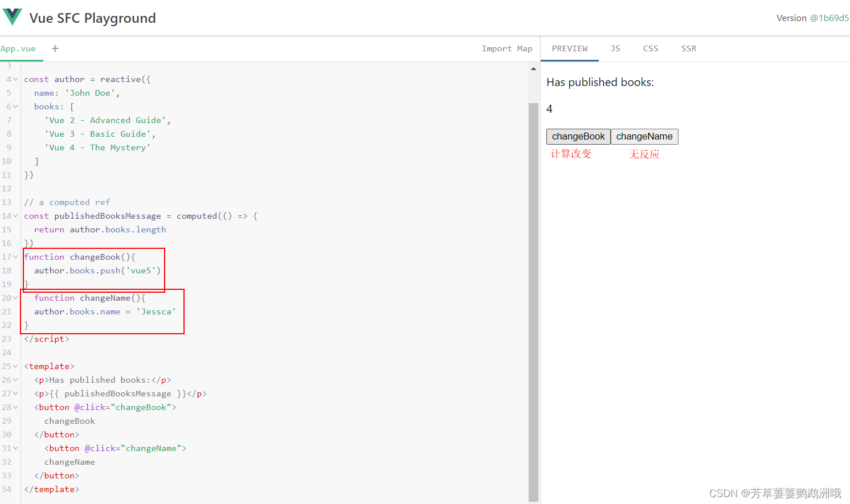Click the 'vue5' string on line 18
Image resolution: width=850 pixels, height=504 pixels.
coord(141,271)
